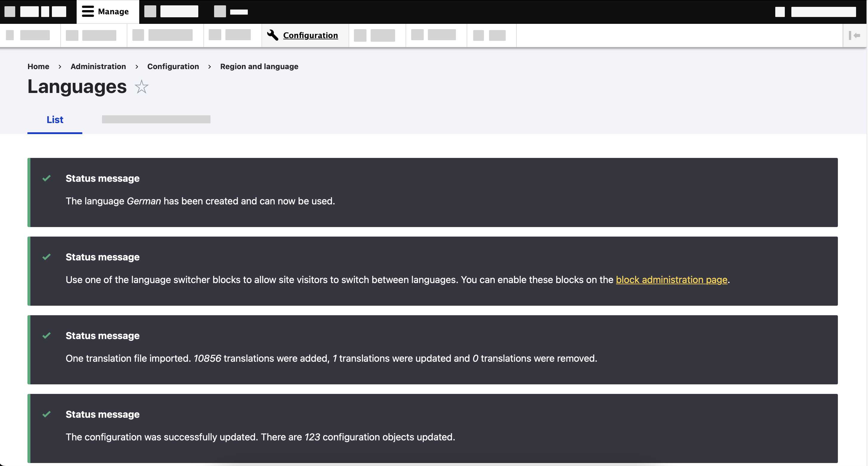
Task: Click the Languages page heading
Action: click(x=77, y=86)
